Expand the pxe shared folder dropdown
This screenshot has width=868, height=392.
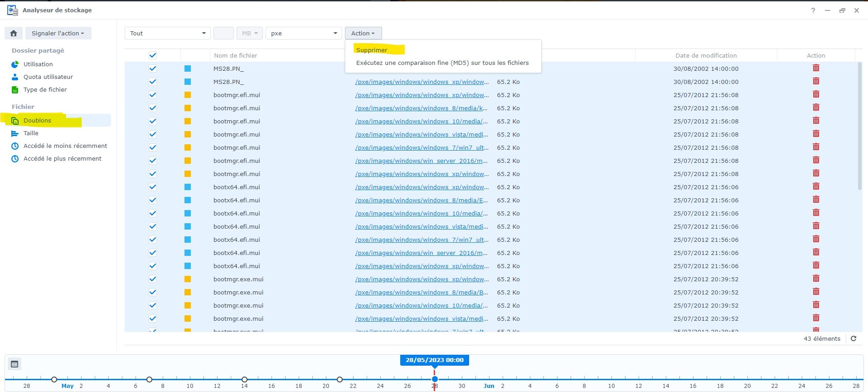pos(304,33)
